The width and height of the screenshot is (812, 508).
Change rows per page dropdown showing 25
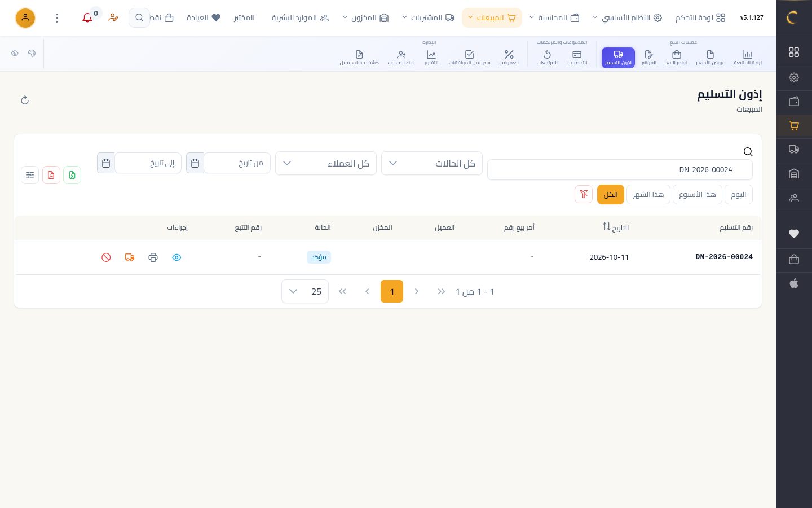pyautogui.click(x=305, y=291)
